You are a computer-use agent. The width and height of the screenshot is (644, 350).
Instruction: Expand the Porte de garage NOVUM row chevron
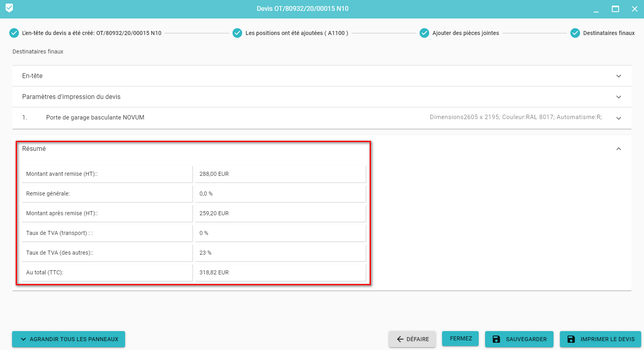(619, 118)
